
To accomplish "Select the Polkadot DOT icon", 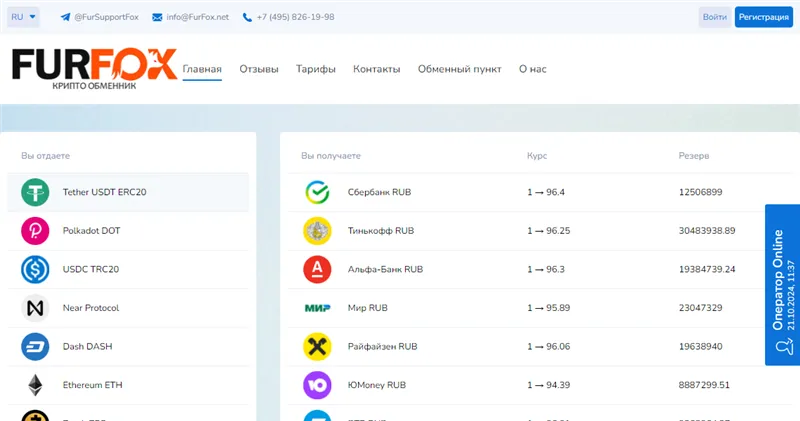I will coord(35,231).
